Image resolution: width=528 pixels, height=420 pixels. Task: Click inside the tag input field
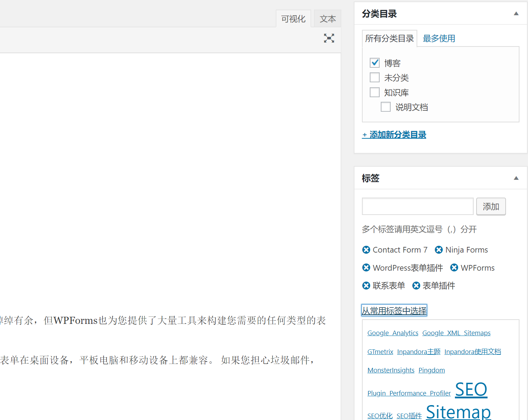(417, 206)
